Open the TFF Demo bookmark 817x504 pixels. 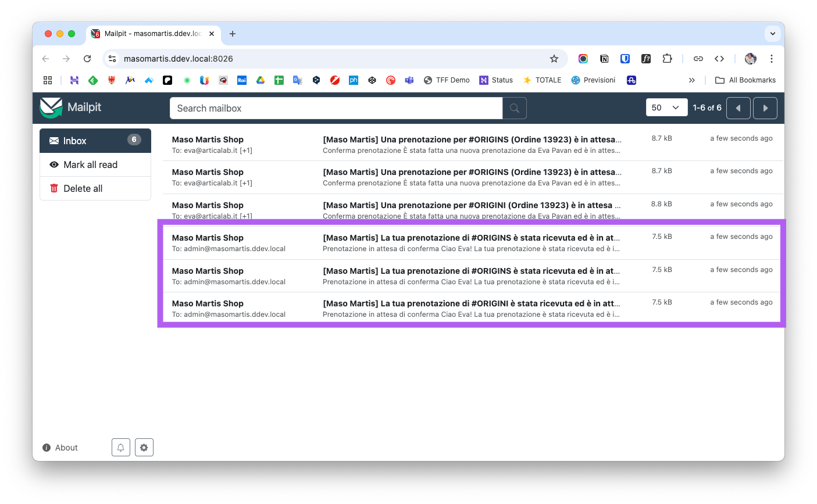tap(447, 80)
